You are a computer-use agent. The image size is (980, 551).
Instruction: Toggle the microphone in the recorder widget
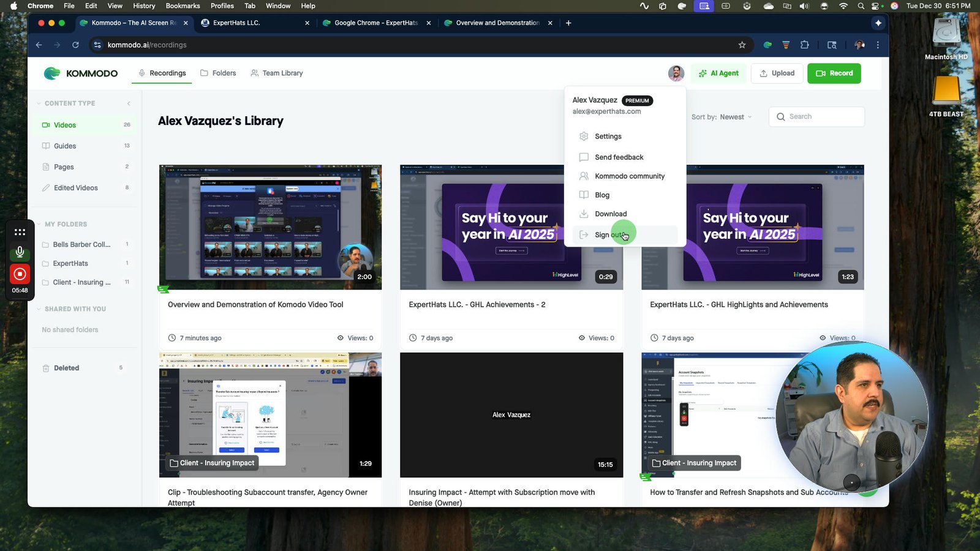click(20, 252)
